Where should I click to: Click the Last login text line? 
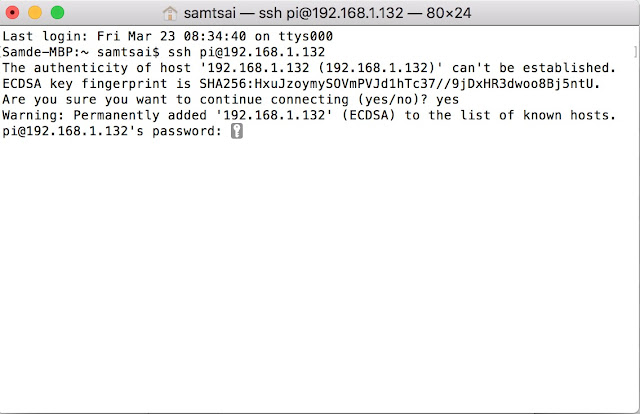[x=167, y=36]
